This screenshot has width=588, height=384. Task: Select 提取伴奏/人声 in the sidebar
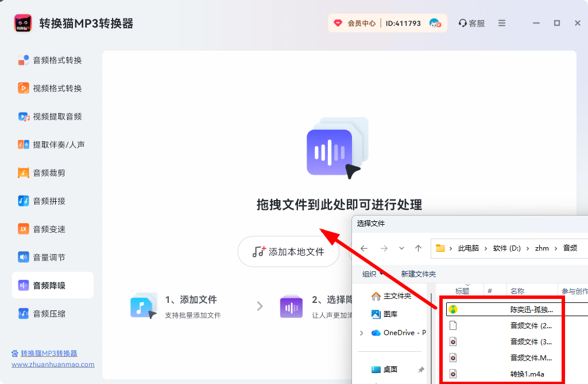coord(51,145)
